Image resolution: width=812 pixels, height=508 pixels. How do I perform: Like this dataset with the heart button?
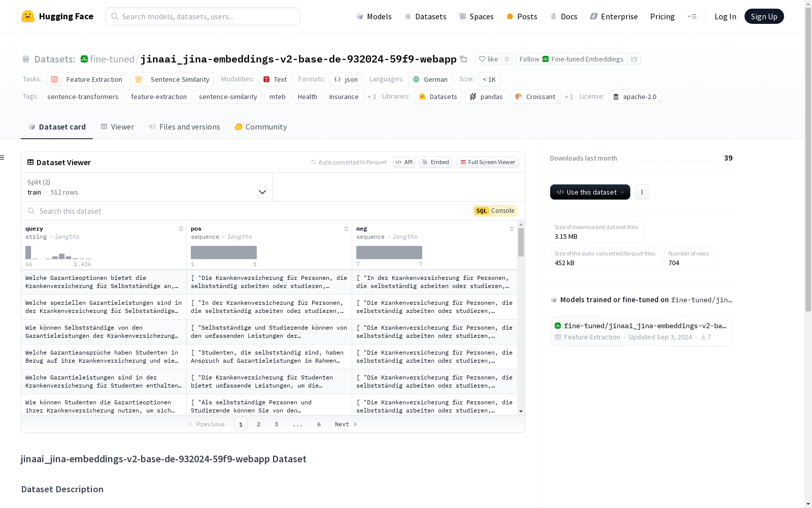pyautogui.click(x=488, y=59)
